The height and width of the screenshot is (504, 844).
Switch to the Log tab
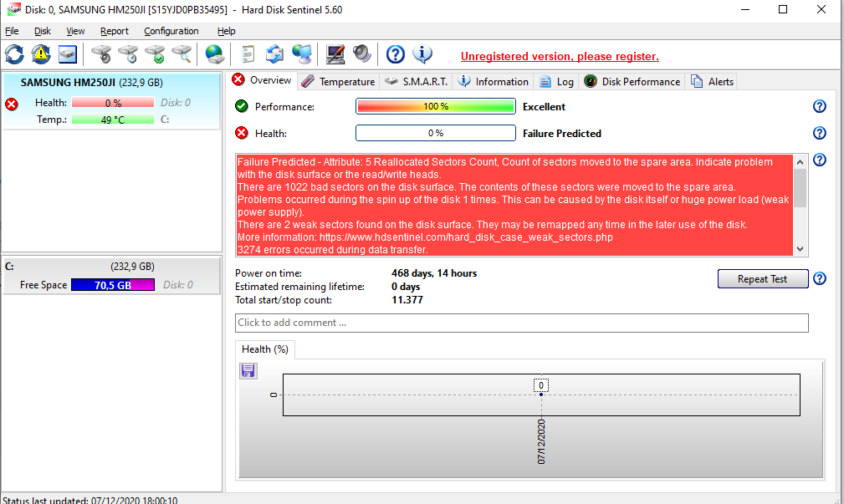[556, 82]
